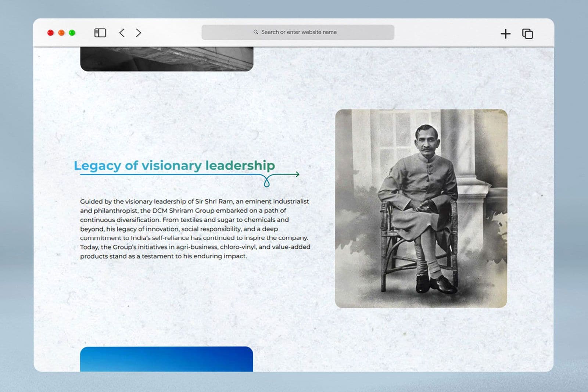Select the 'Legacy of visionary leadership' heading

[174, 165]
